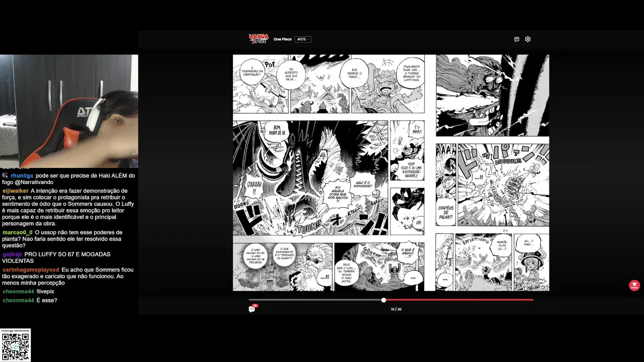644x362 pixels.
Task: Click username eijiwalker in chat
Action: point(15,191)
